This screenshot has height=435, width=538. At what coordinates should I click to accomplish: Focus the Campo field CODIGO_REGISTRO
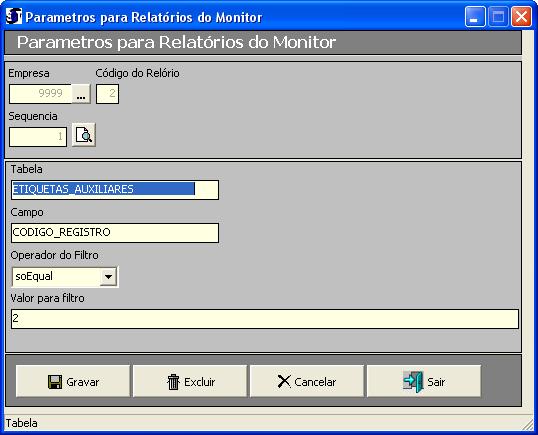pos(115,233)
